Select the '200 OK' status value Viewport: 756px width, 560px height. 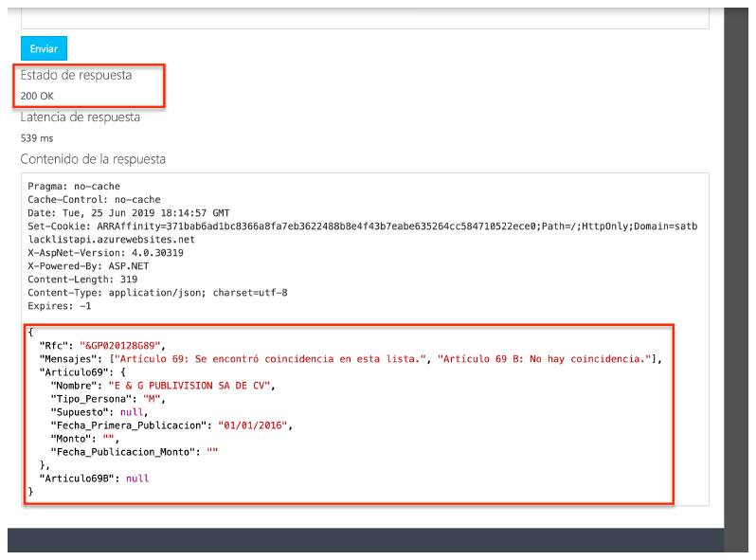(x=37, y=96)
